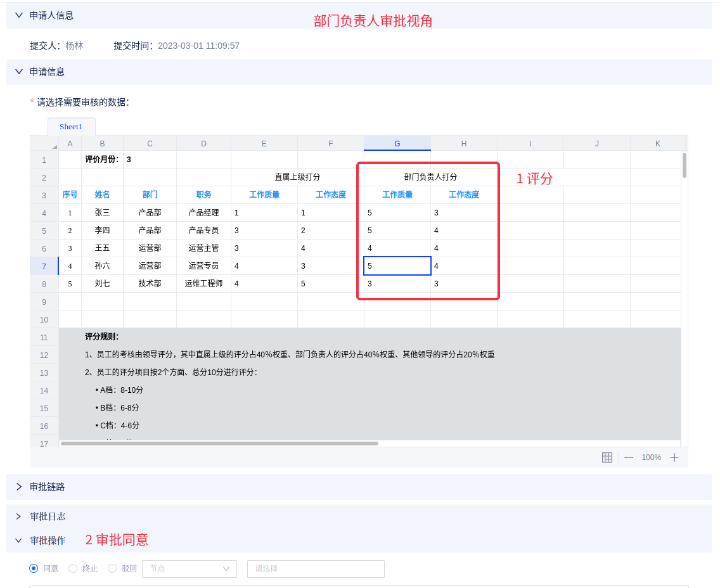This screenshot has height=588, width=720.
Task: Select the 终止 radio button
Action: [73, 568]
